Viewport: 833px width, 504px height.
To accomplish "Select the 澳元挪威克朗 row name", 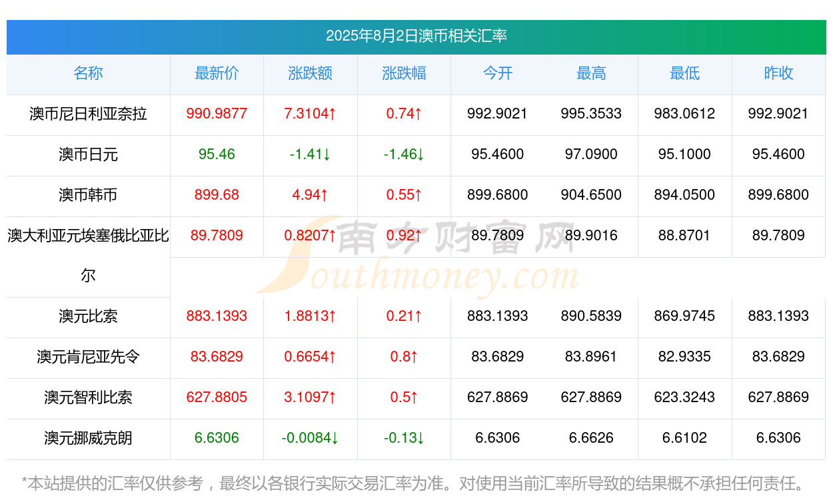I will click(x=88, y=438).
